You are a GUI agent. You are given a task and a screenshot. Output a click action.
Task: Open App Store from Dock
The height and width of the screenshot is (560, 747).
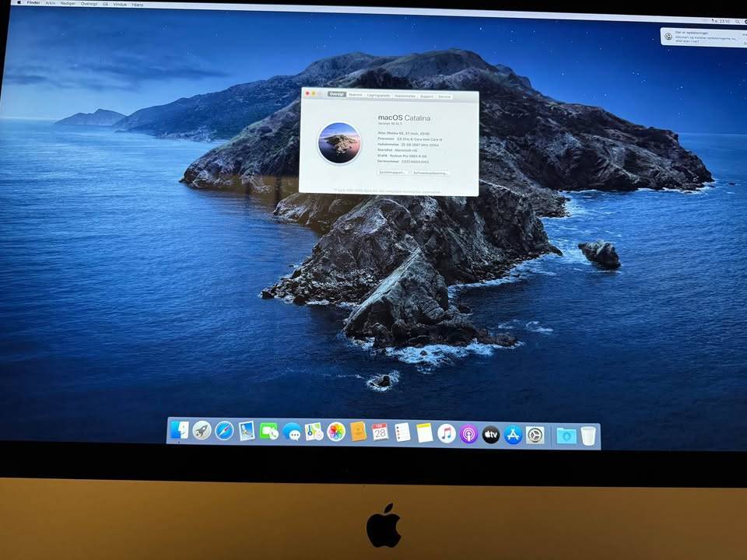[x=513, y=435]
